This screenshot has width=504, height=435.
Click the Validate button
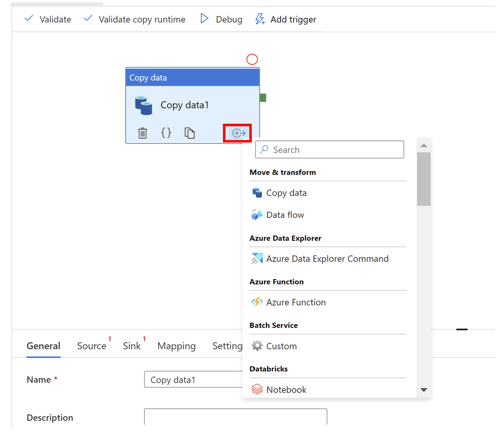pos(47,19)
